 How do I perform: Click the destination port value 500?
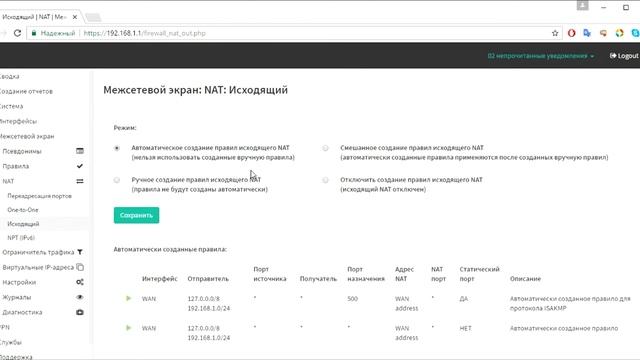pyautogui.click(x=353, y=299)
